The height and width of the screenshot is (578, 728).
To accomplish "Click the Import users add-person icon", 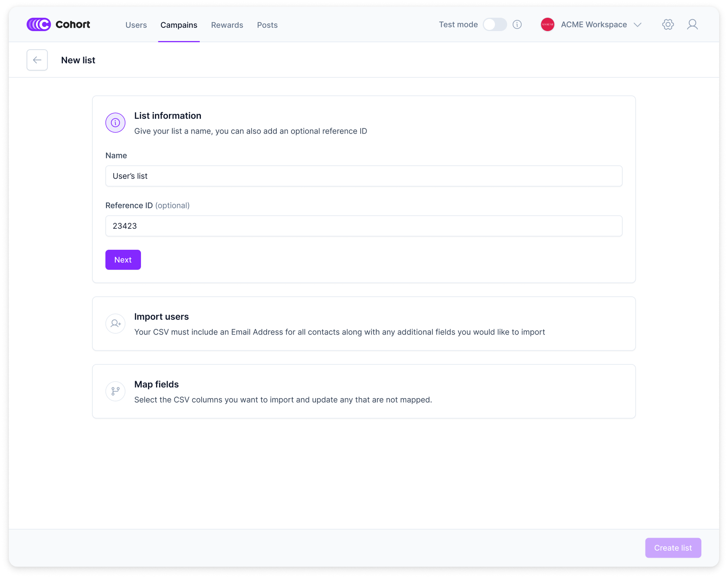I will click(x=115, y=323).
